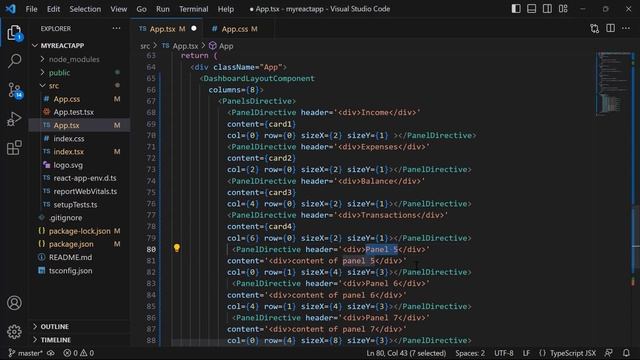Image resolution: width=640 pixels, height=360 pixels.
Task: Open the Explorer view in activity bar
Action: (14, 33)
